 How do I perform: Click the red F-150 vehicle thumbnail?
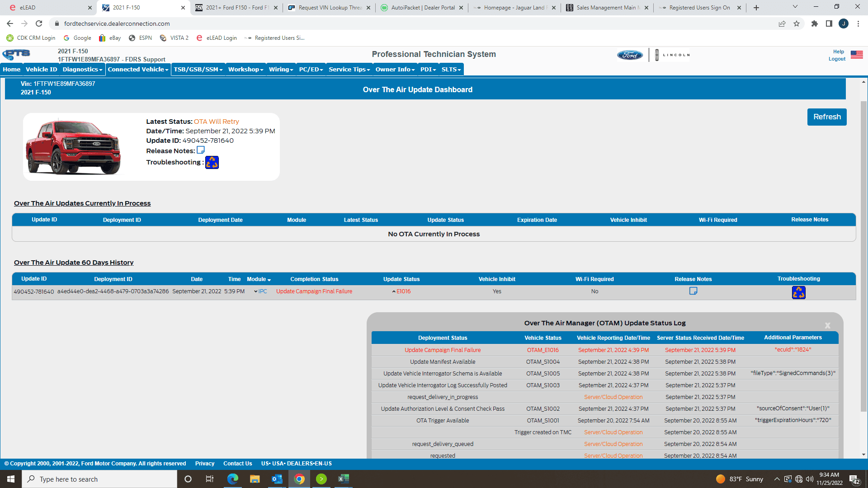(74, 147)
